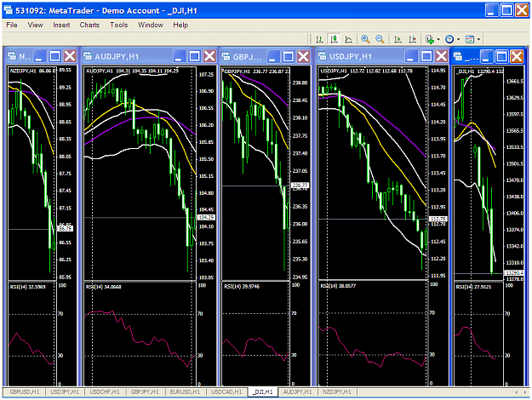Viewport: 532px width, 400px height.
Task: Switch to the GBPUSD,H1 tab
Action: click(24, 392)
